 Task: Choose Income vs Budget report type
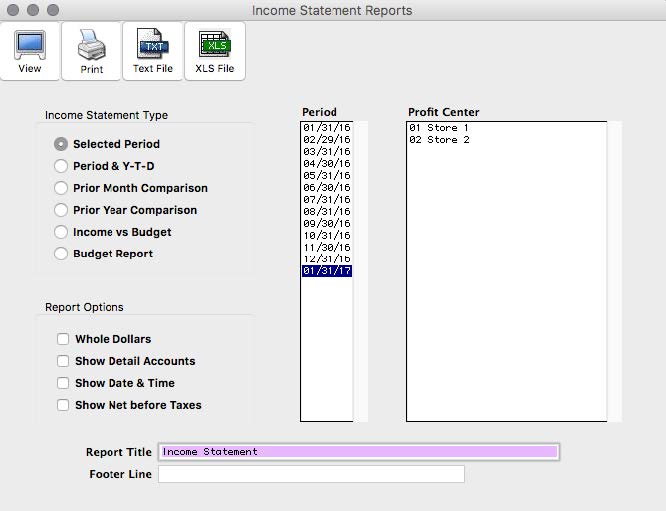62,232
